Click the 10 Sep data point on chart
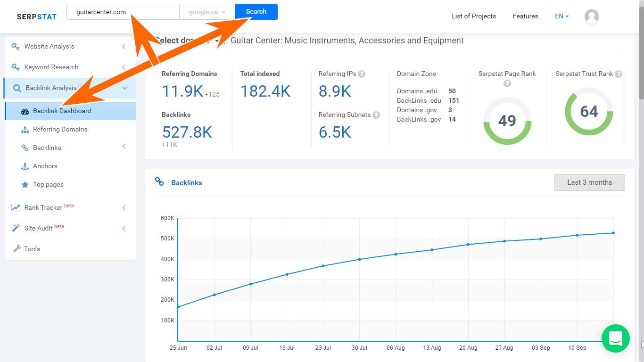644x362 pixels. tap(577, 235)
